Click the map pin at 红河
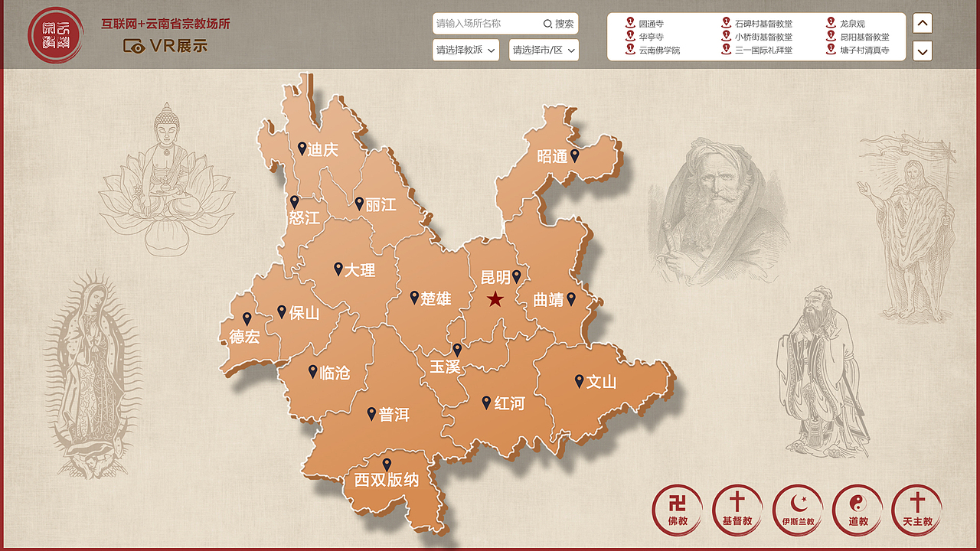Screen dimensions: 980x551 click(486, 402)
